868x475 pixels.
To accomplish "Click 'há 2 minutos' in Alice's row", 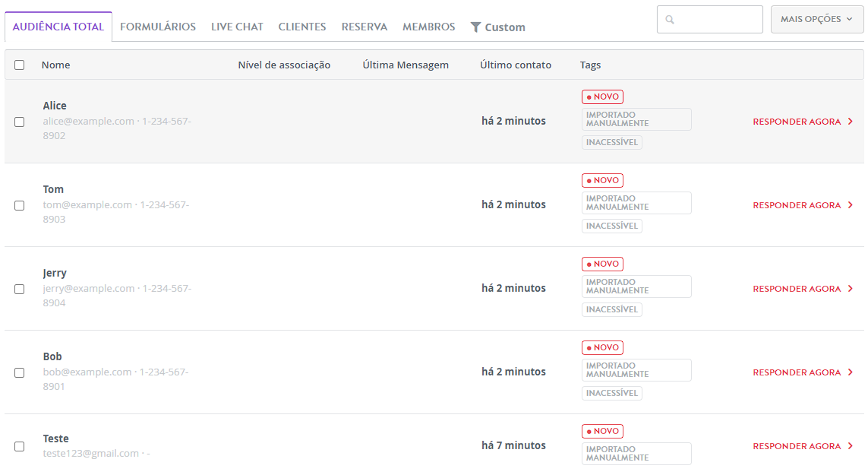I will coord(513,121).
